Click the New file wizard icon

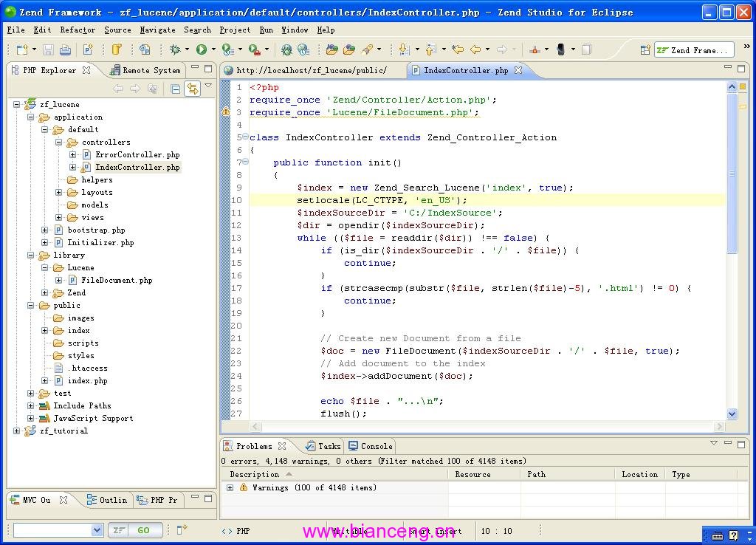click(21, 49)
